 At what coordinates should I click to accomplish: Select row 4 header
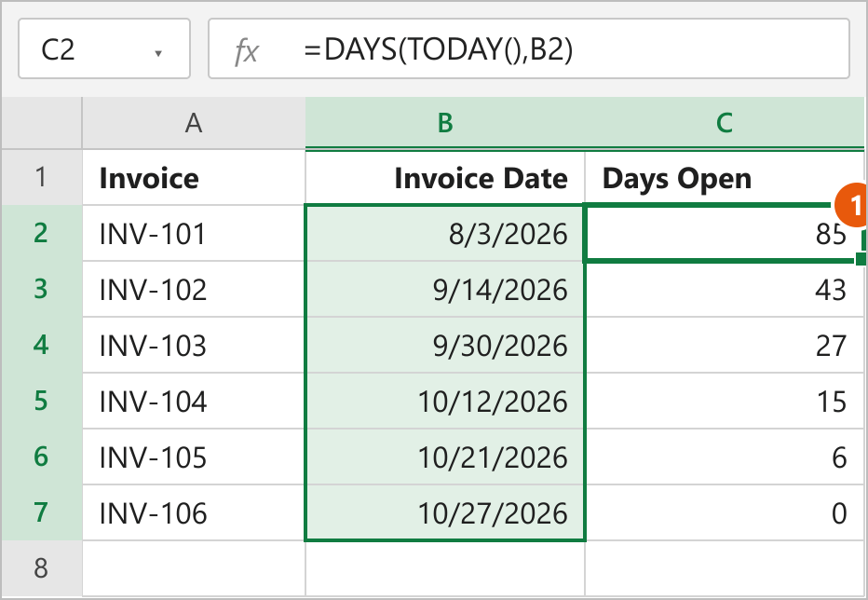pyautogui.click(x=42, y=345)
